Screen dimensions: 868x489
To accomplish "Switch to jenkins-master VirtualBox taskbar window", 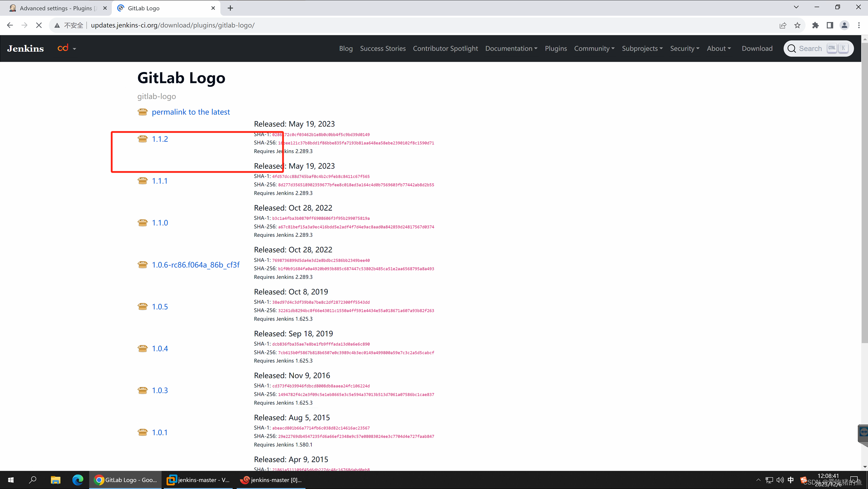I will (199, 480).
